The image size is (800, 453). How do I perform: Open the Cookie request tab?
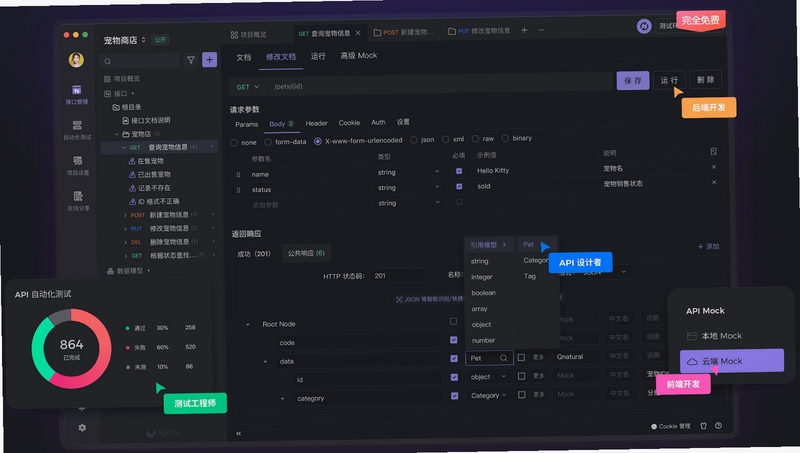point(349,123)
